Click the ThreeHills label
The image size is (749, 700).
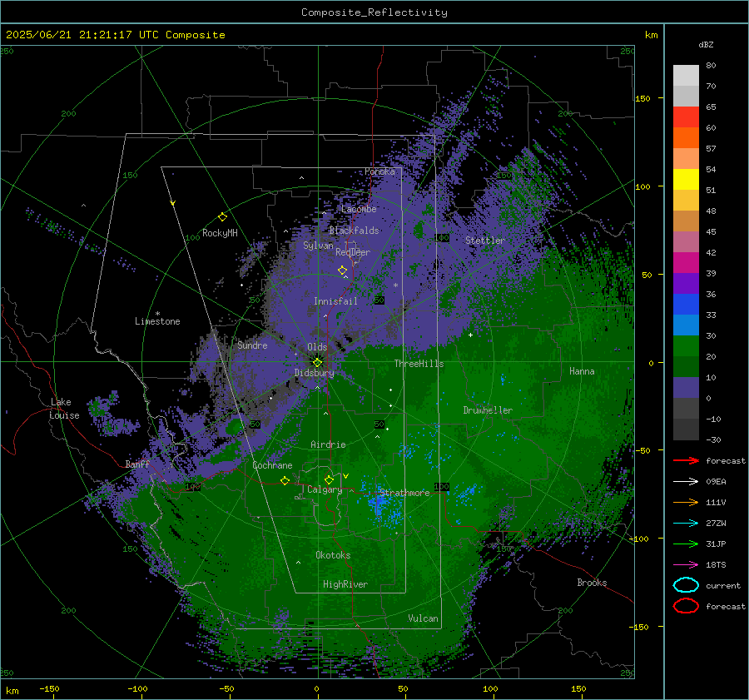click(x=419, y=364)
